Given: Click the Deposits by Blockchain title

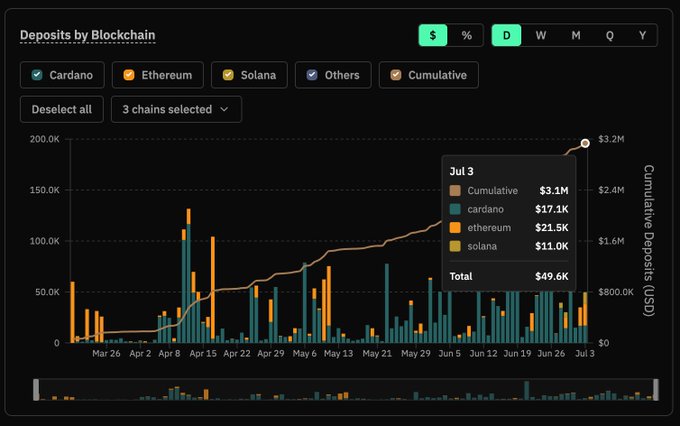Looking at the screenshot, I should tap(88, 35).
